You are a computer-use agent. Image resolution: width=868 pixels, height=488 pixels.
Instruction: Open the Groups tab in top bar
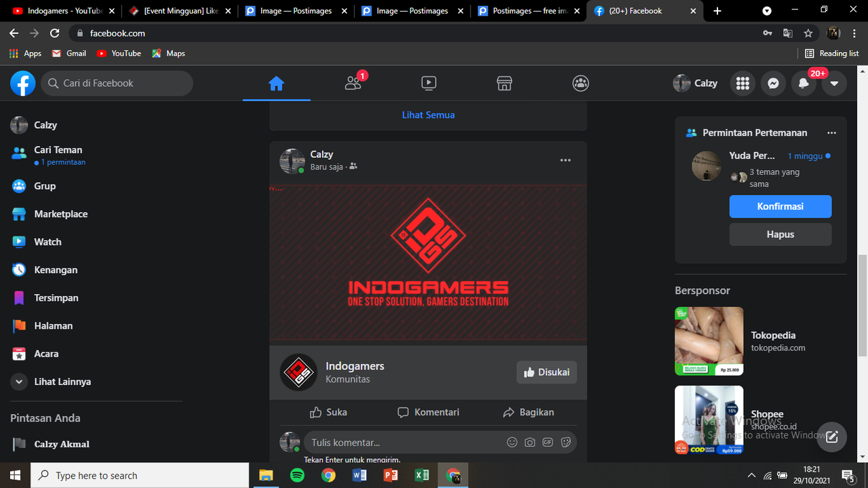point(580,83)
